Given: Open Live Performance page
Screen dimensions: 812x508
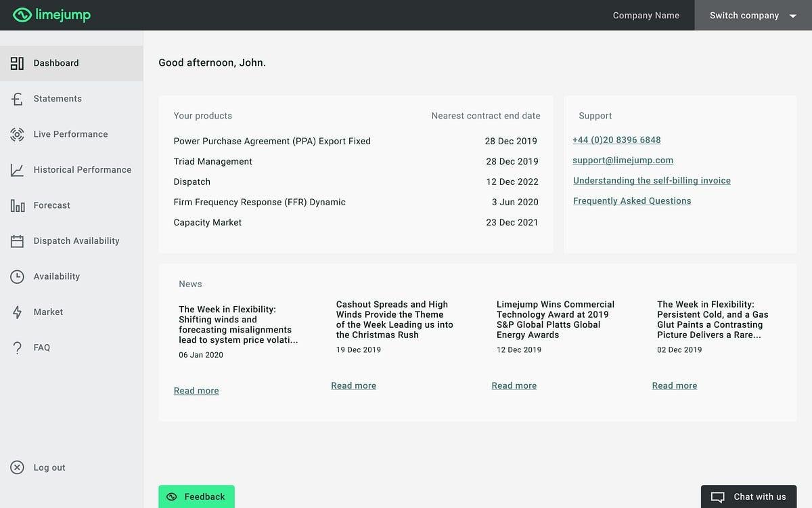Looking at the screenshot, I should point(71,134).
